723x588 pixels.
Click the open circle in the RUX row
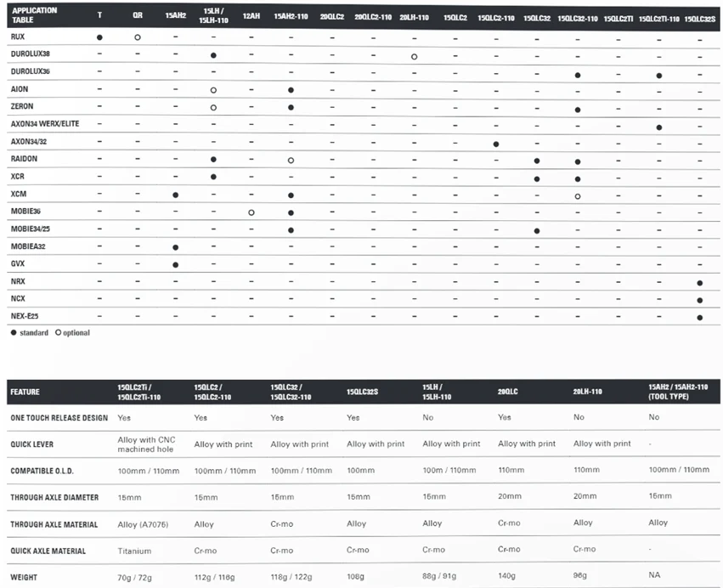click(x=138, y=38)
